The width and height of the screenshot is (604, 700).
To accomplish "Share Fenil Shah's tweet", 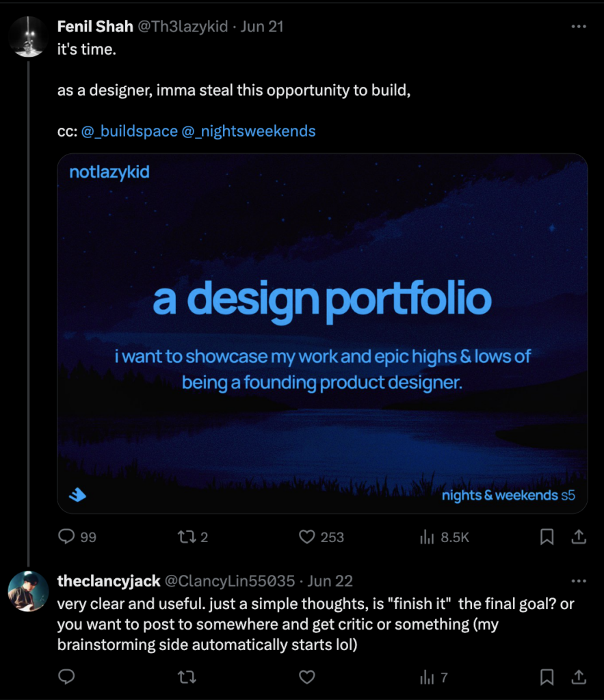I will click(x=579, y=537).
